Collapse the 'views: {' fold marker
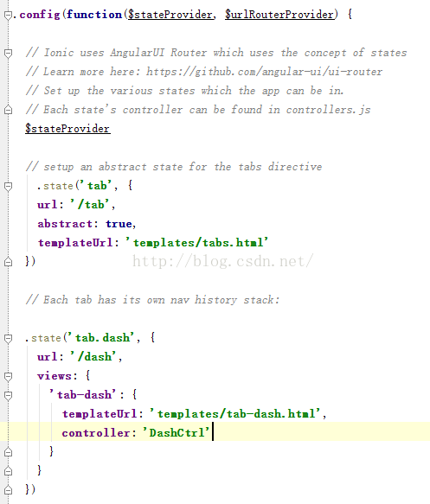430x504 pixels. click(8, 376)
